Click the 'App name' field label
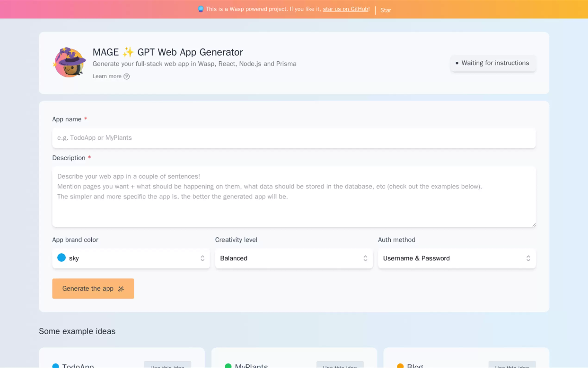Image resolution: width=588 pixels, height=368 pixels. tap(67, 119)
